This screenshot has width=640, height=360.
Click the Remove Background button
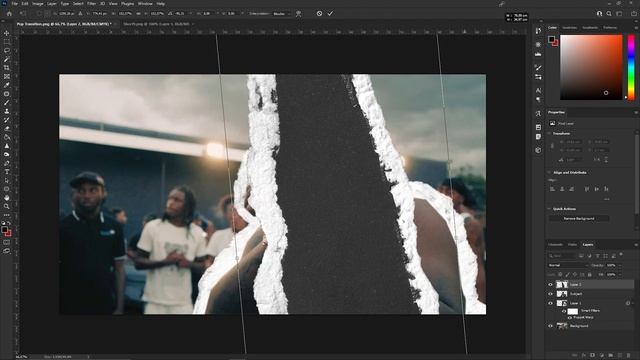pos(579,219)
